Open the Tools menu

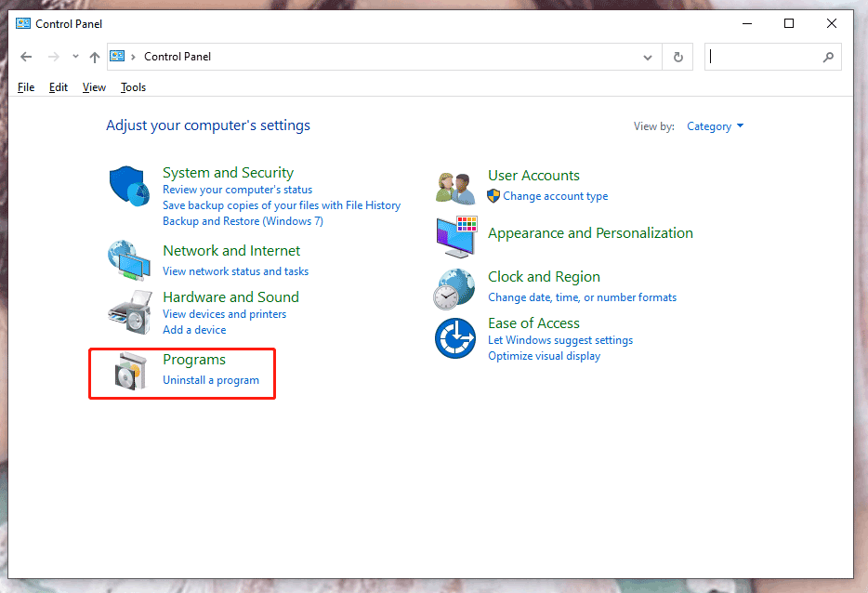[x=134, y=87]
